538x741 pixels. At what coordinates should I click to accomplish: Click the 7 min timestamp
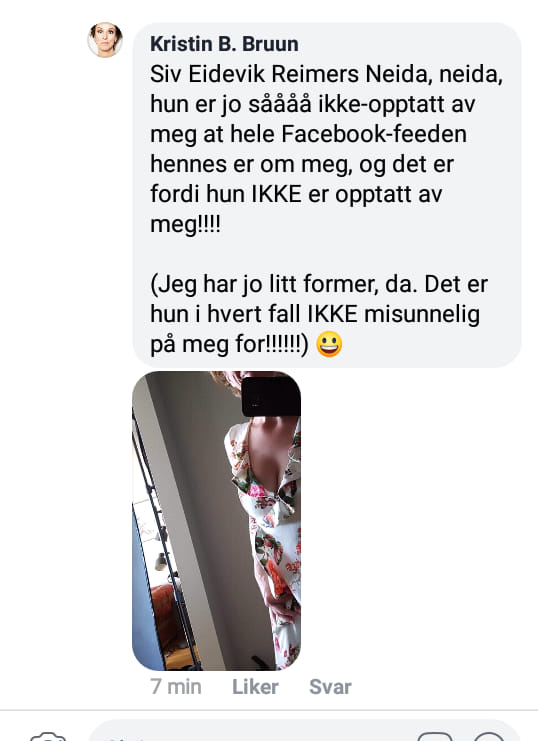point(176,687)
